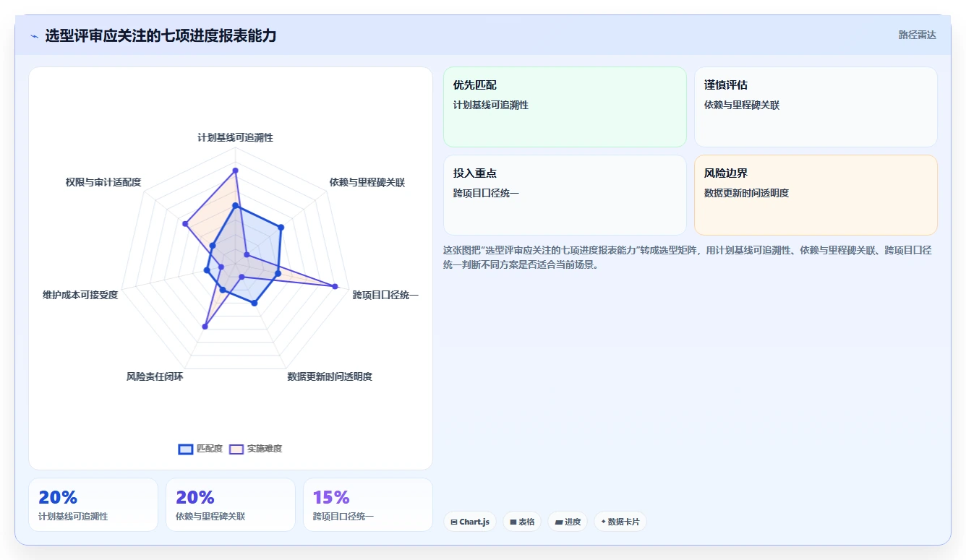The image size is (966, 560).
Task: Click the 风险责任闭环 radar axis label
Action: pos(155,376)
